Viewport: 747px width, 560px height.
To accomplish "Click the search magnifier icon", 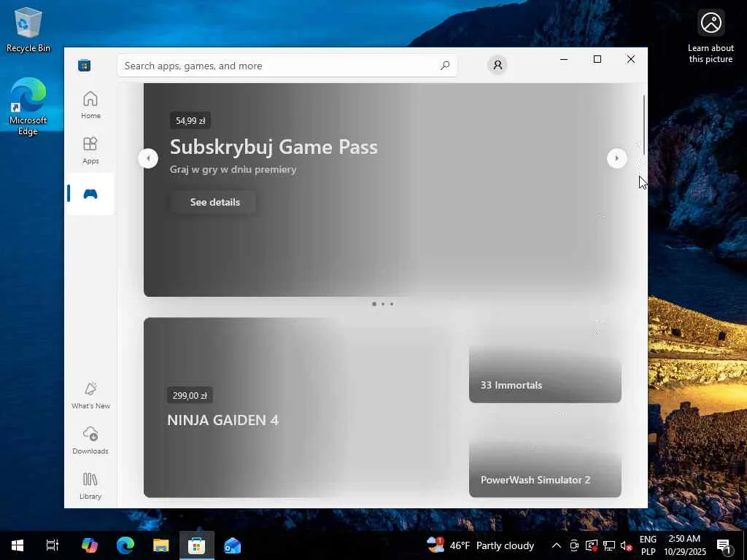I will tap(445, 65).
